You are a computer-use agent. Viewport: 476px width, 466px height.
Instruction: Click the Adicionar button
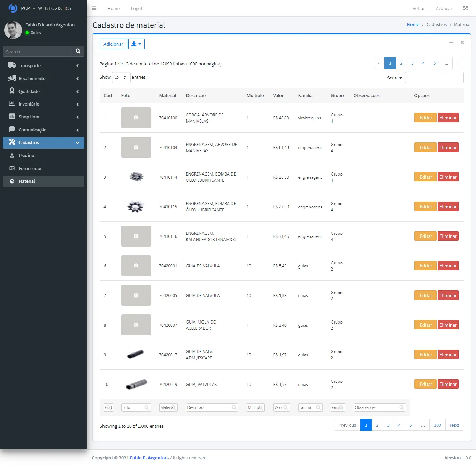(x=113, y=44)
